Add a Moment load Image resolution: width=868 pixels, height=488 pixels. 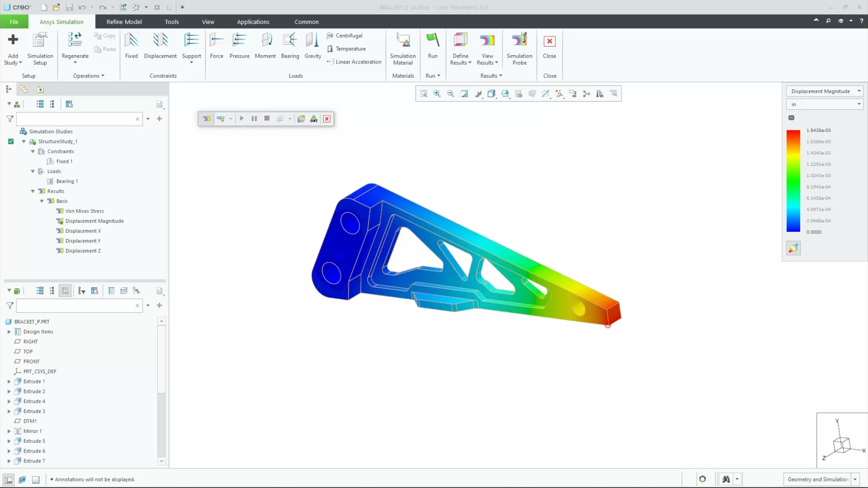[x=265, y=46]
